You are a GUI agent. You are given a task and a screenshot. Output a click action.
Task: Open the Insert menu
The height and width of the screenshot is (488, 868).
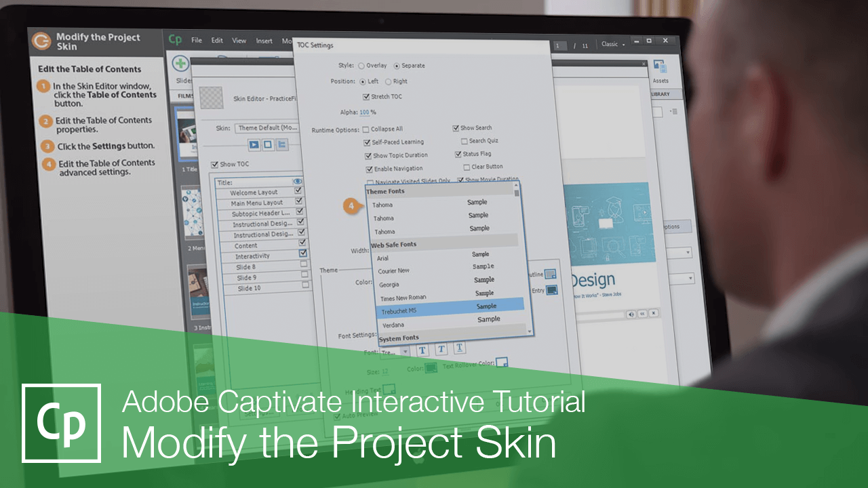[x=264, y=41]
